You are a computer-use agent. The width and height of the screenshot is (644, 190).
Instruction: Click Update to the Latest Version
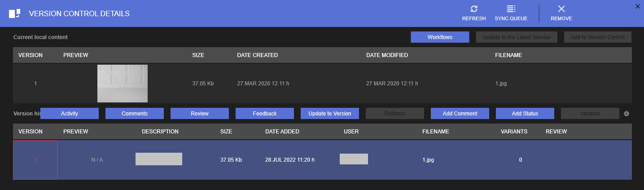517,37
